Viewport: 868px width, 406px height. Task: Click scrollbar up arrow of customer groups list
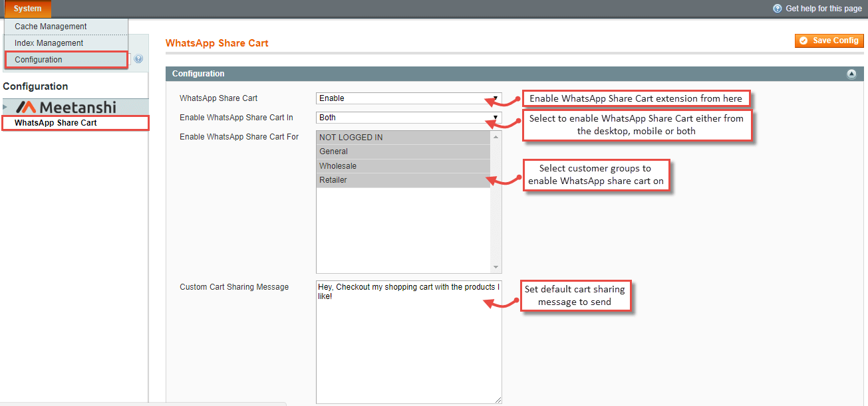click(x=496, y=136)
